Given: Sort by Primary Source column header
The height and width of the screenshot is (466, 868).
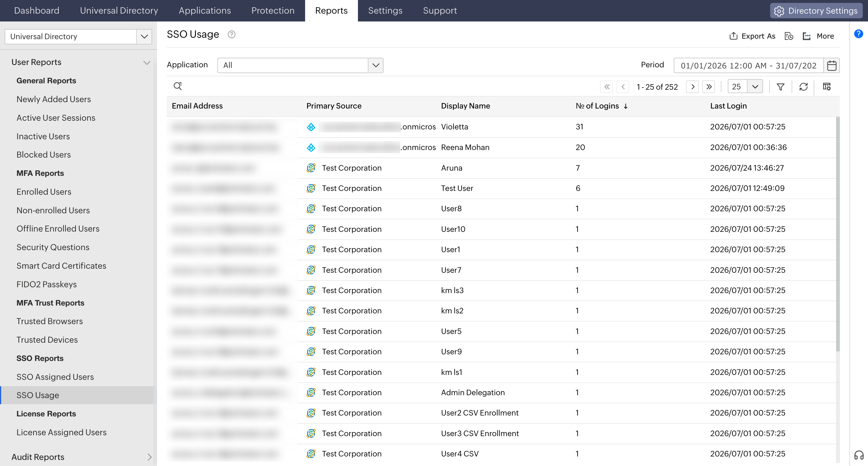Looking at the screenshot, I should [x=334, y=106].
